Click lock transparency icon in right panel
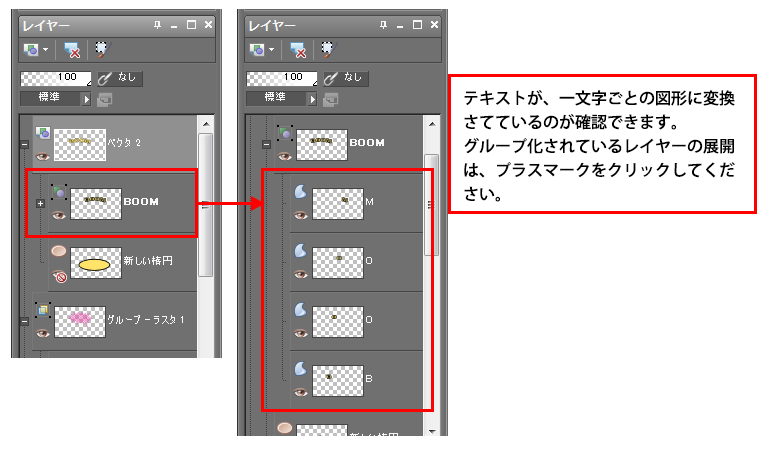770x450 pixels. 330,100
